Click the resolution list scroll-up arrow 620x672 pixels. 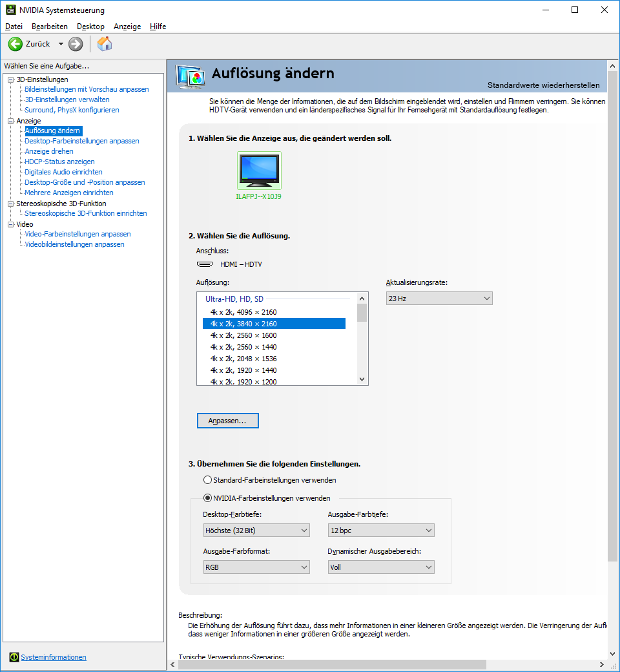tap(362, 299)
